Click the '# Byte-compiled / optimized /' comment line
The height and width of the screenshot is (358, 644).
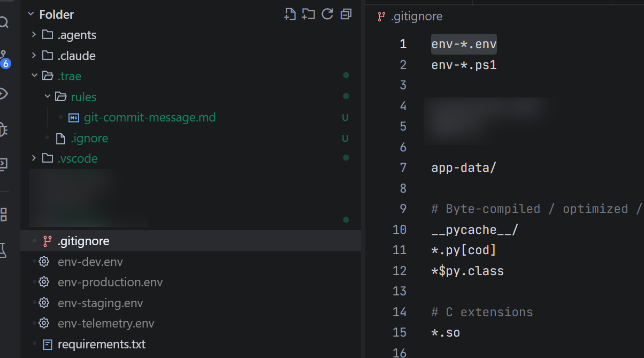536,209
